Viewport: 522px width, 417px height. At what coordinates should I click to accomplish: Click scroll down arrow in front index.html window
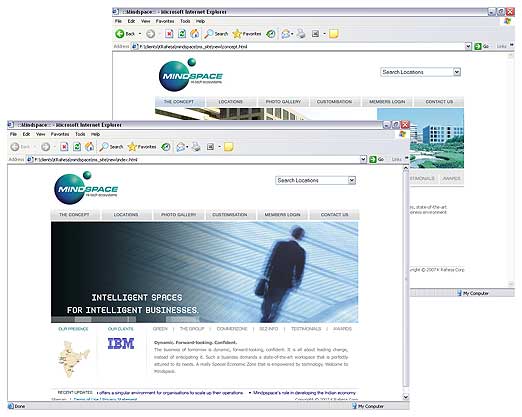coord(406,397)
